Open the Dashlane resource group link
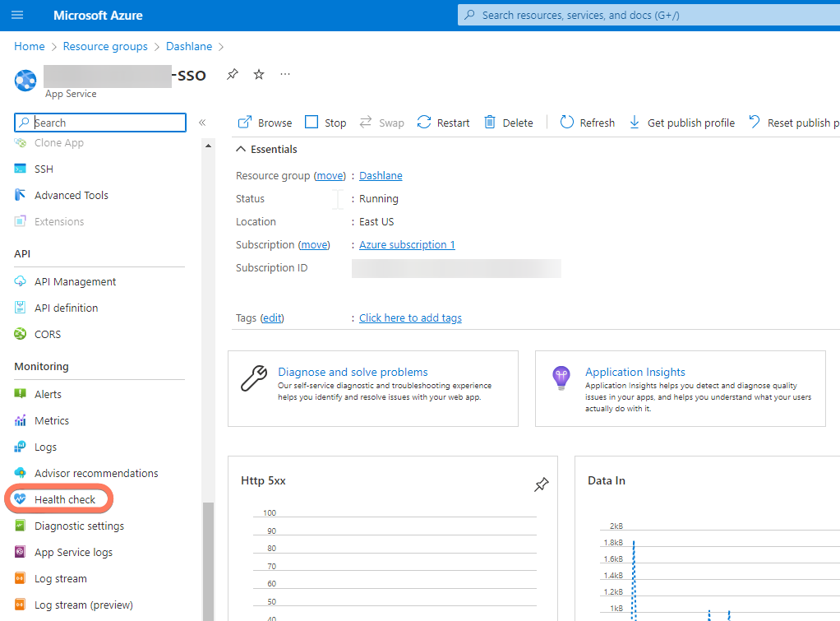 (381, 175)
